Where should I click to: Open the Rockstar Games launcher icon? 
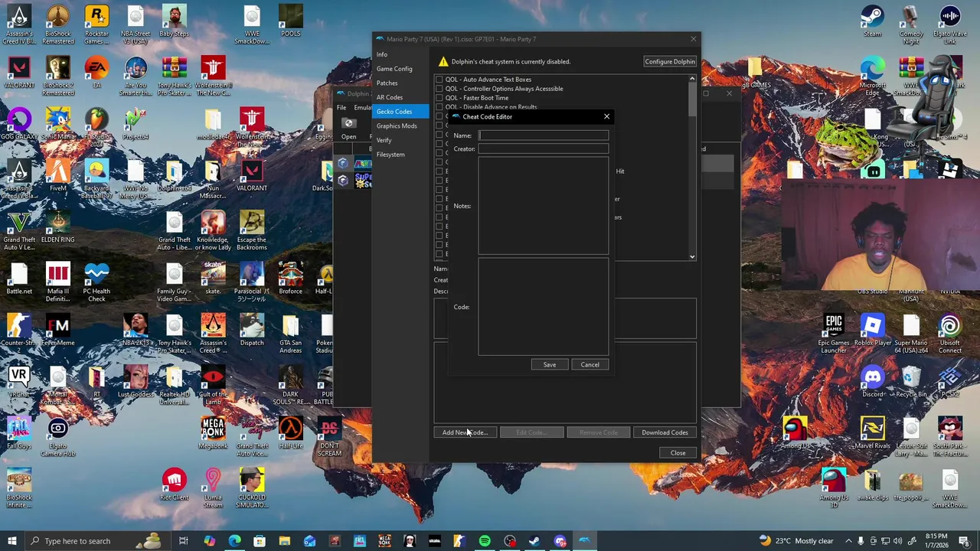tap(96, 24)
